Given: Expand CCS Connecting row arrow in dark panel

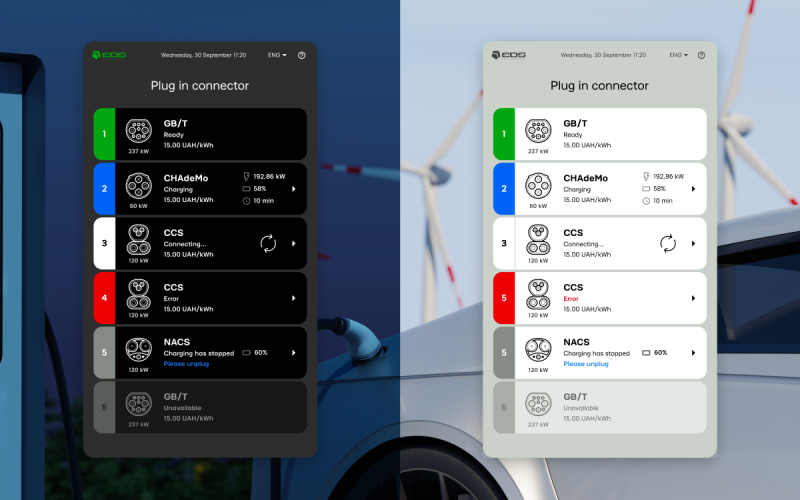Looking at the screenshot, I should (x=294, y=243).
